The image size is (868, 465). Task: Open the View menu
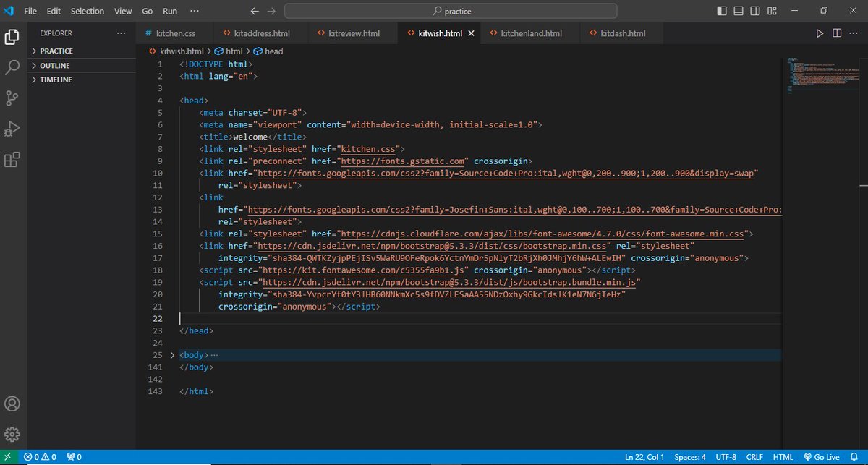123,11
